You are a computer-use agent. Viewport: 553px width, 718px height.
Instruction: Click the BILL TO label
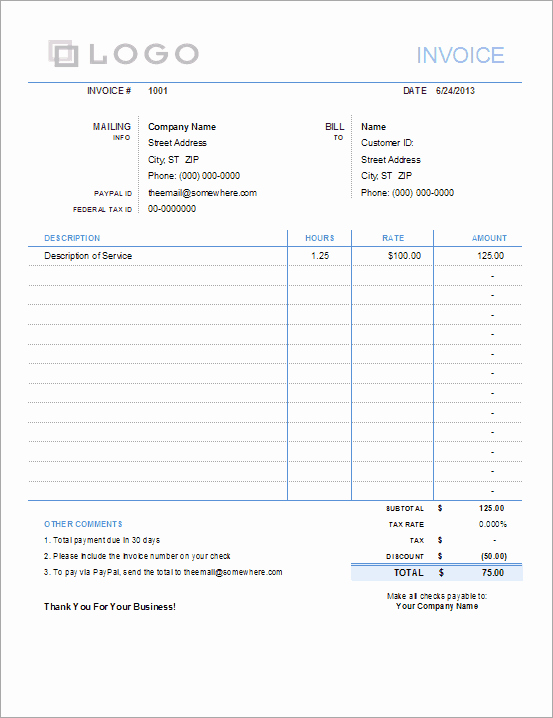[335, 131]
